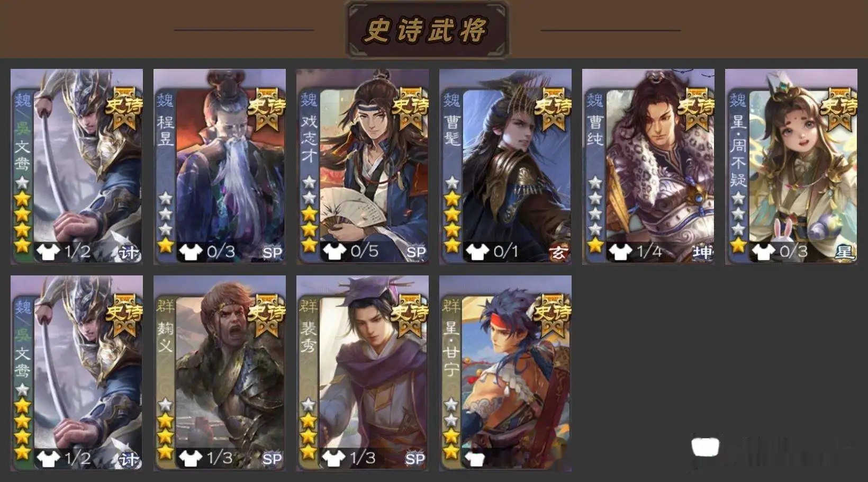Image resolution: width=868 pixels, height=482 pixels.
Task: Open the 曹纯 hero card
Action: point(648,166)
